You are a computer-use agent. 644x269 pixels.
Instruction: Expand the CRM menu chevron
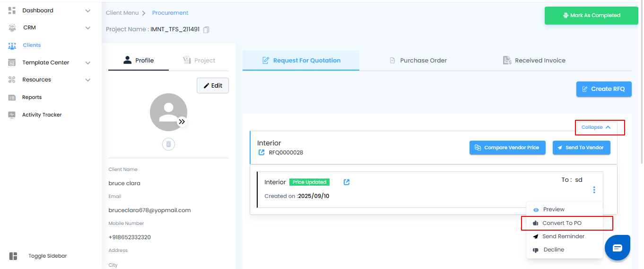point(88,28)
